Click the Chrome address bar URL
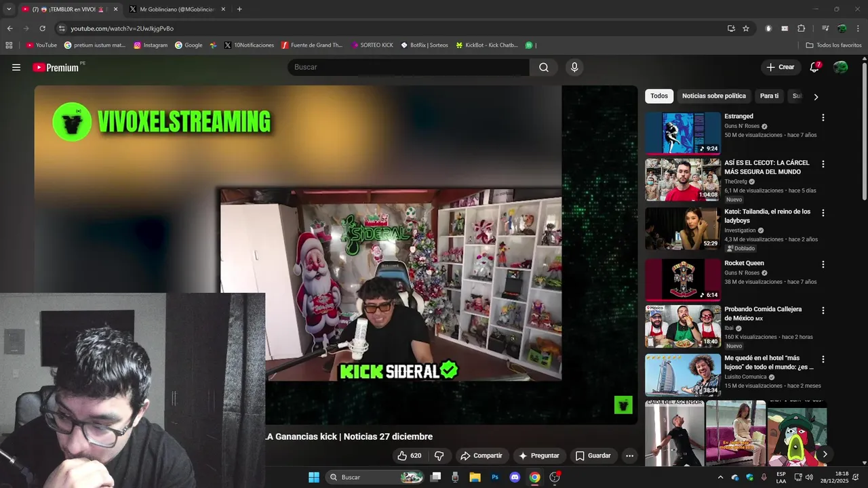The image size is (868, 488). (x=122, y=28)
